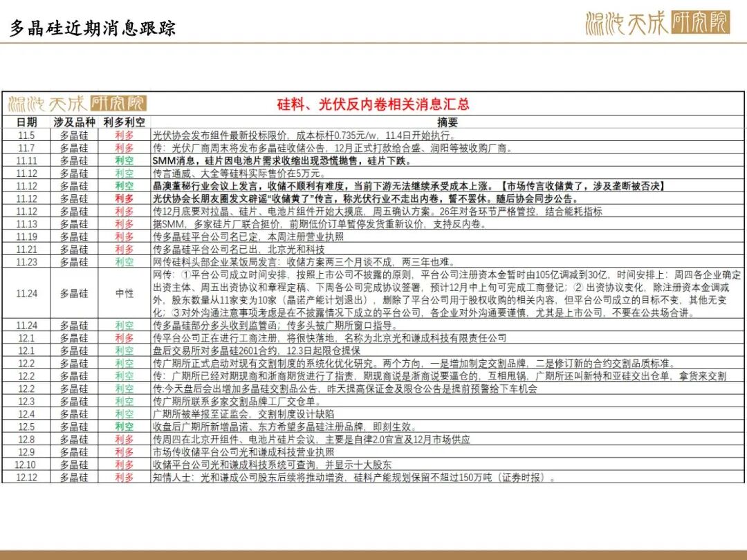Click summary starting 传广期所正式启动对现有交割制度
The image size is (747, 560).
click(414, 364)
